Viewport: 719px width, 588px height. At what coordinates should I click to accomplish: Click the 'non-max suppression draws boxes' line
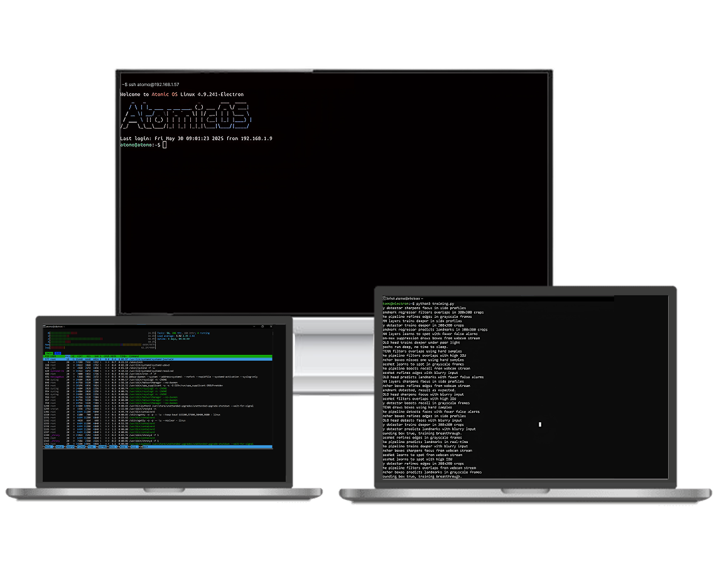pyautogui.click(x=431, y=338)
